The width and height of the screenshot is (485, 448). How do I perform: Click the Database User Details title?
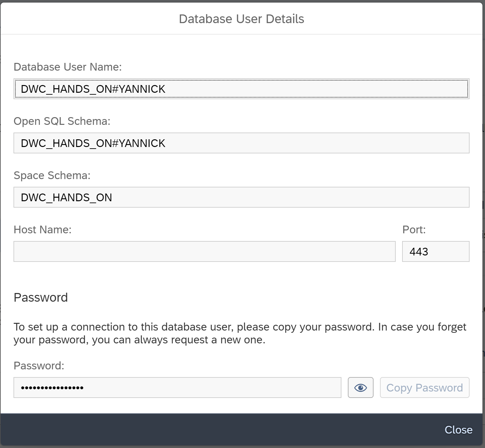tap(241, 19)
